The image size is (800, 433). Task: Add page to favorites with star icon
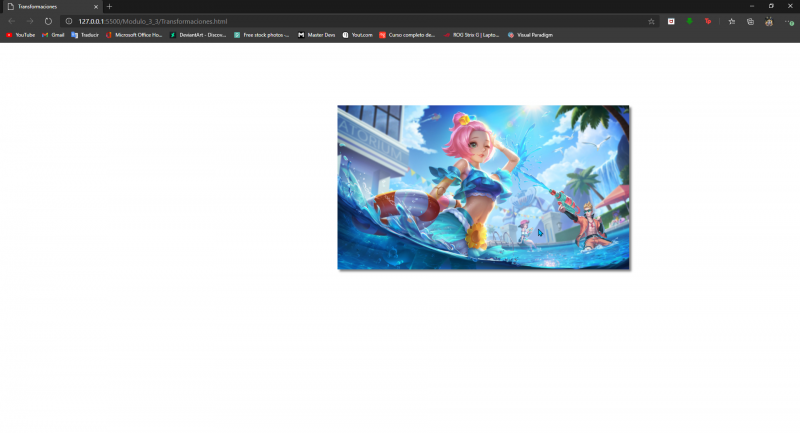651,21
